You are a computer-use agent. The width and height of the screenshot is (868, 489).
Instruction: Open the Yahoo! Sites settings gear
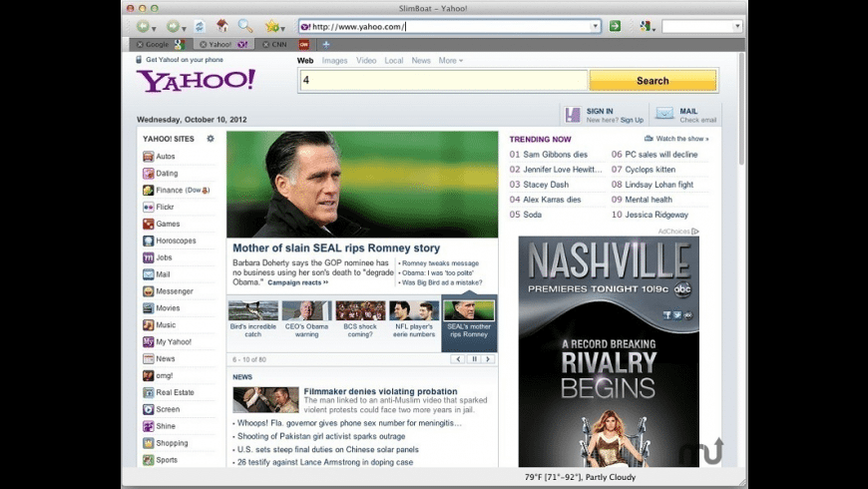(211, 139)
